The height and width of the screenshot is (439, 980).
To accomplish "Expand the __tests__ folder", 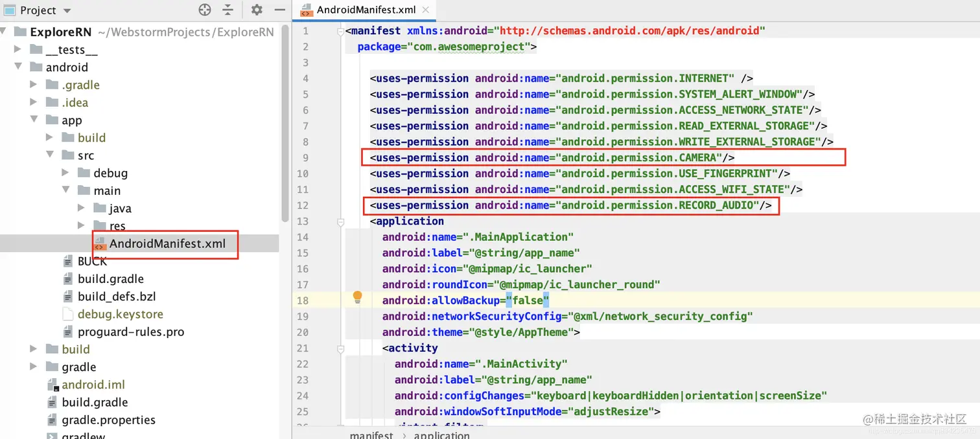I will (18, 49).
